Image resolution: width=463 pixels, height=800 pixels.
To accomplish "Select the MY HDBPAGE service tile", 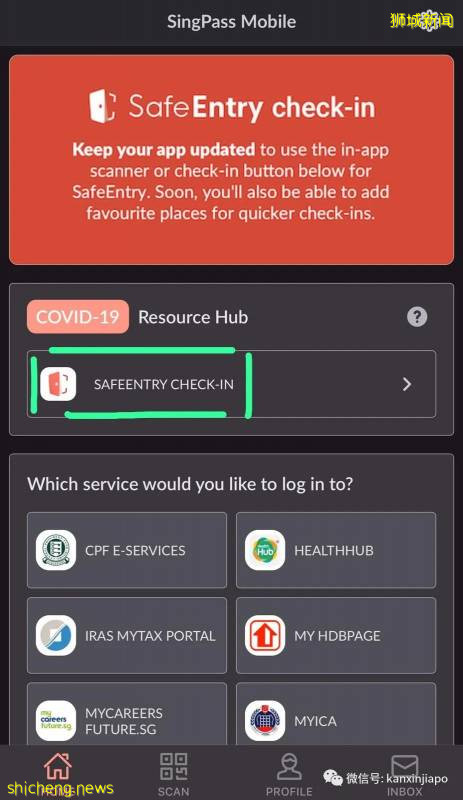I will pos(336,635).
